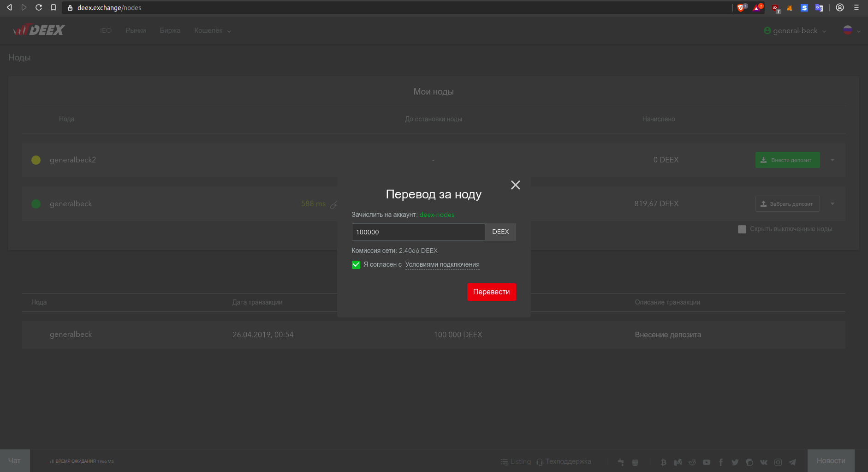The image size is (868, 472).
Task: Untick the agree to connection terms checkbox
Action: tap(356, 265)
